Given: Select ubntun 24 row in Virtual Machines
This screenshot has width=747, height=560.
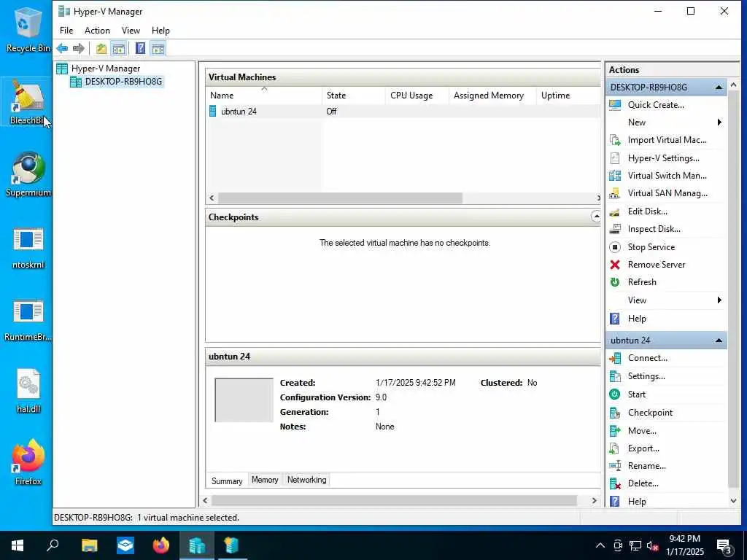Looking at the screenshot, I should tap(403, 112).
